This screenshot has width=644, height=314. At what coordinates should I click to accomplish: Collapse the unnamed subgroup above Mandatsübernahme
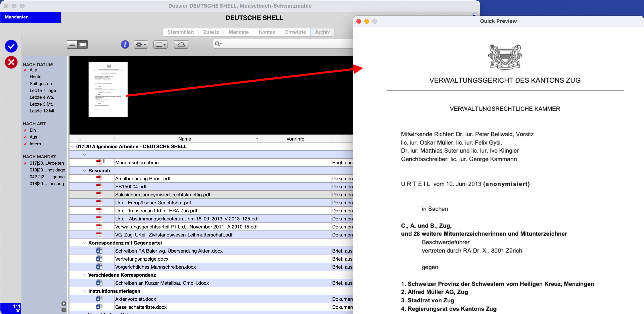click(85, 154)
